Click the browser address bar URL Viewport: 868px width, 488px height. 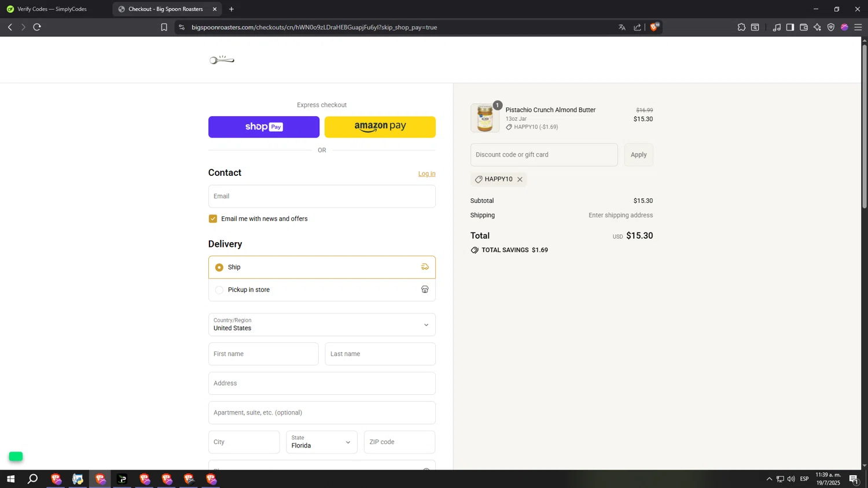coord(314,27)
